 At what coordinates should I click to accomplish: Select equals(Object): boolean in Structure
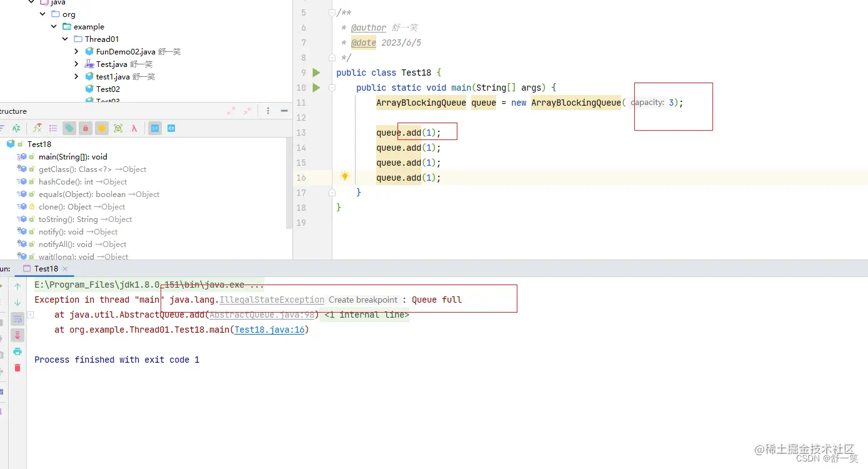click(x=99, y=194)
